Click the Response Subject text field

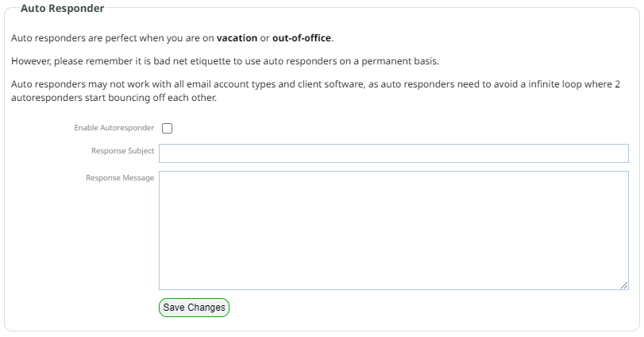(x=393, y=153)
